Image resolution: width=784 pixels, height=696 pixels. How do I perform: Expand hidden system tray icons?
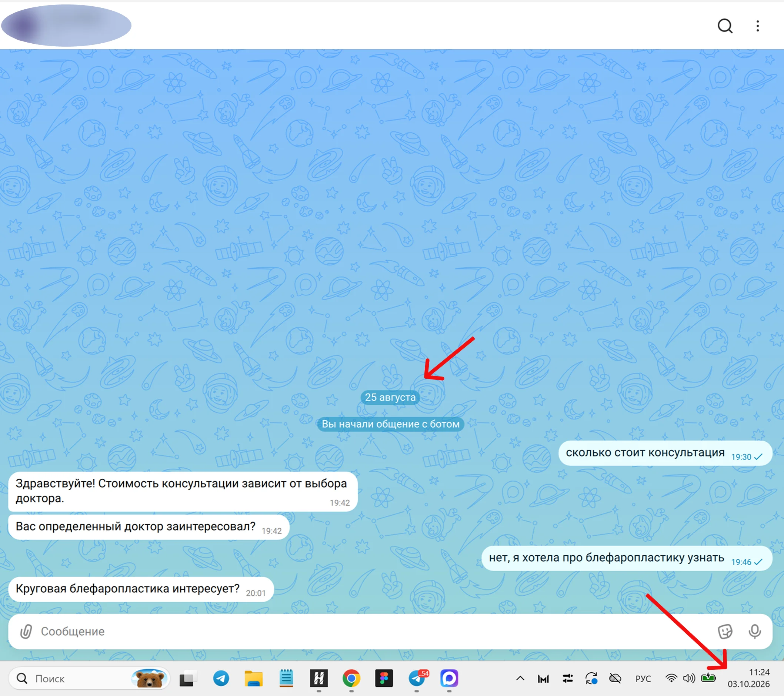(x=520, y=678)
